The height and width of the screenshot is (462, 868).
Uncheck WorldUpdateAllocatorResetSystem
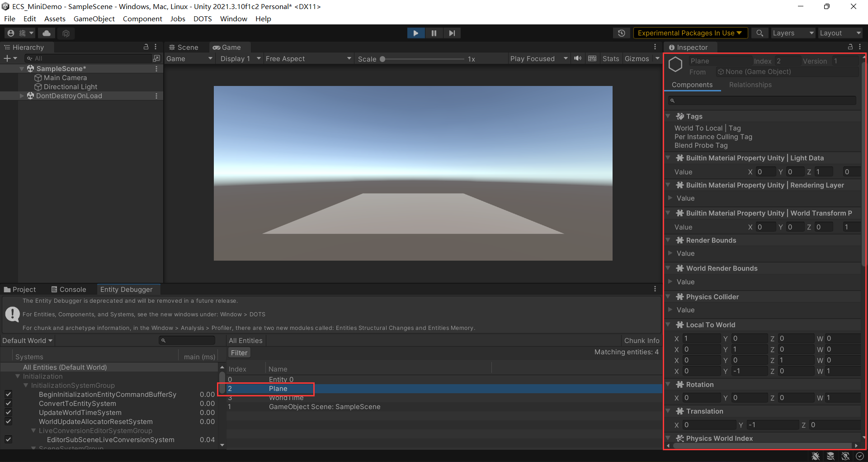point(8,422)
